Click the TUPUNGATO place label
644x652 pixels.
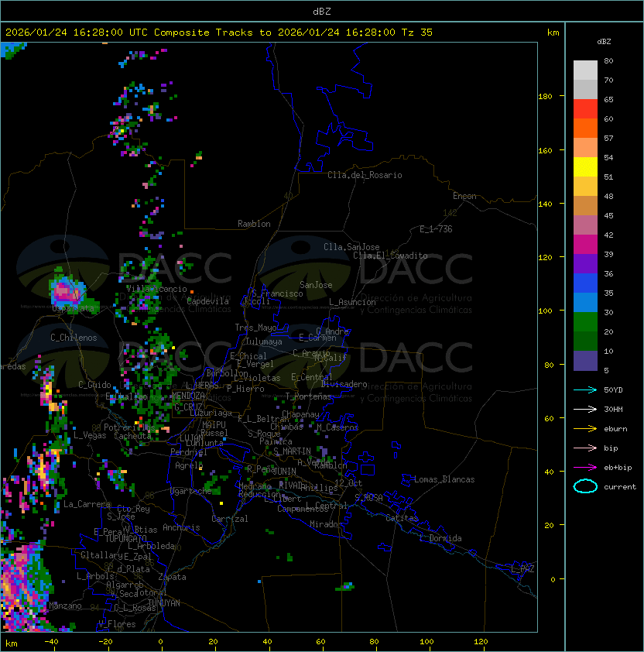125,539
